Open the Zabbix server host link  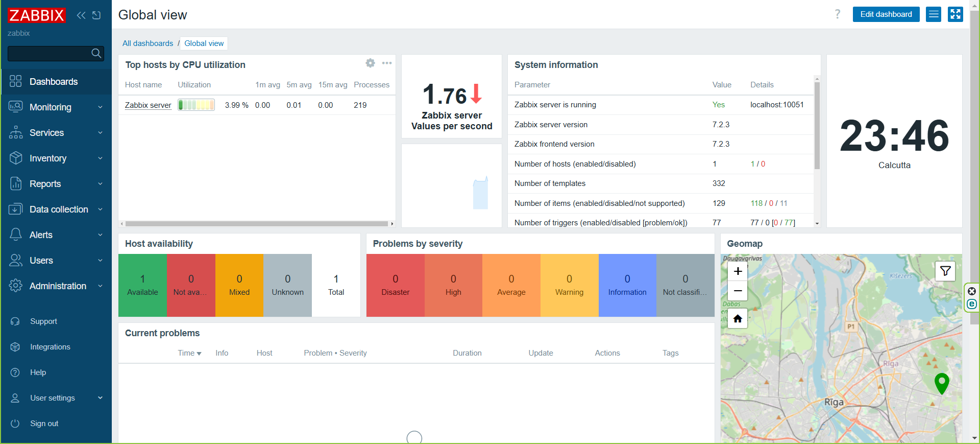click(x=148, y=105)
